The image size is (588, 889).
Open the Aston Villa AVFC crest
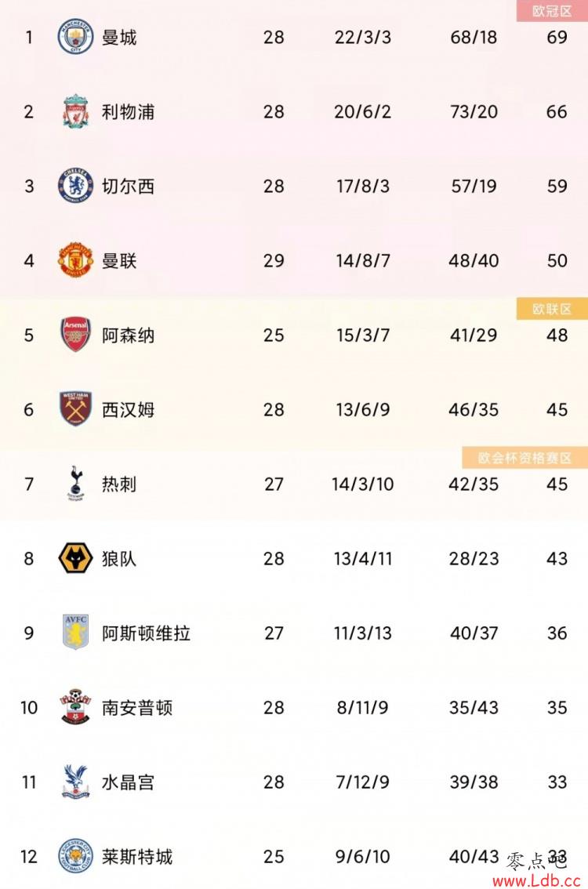pyautogui.click(x=75, y=632)
